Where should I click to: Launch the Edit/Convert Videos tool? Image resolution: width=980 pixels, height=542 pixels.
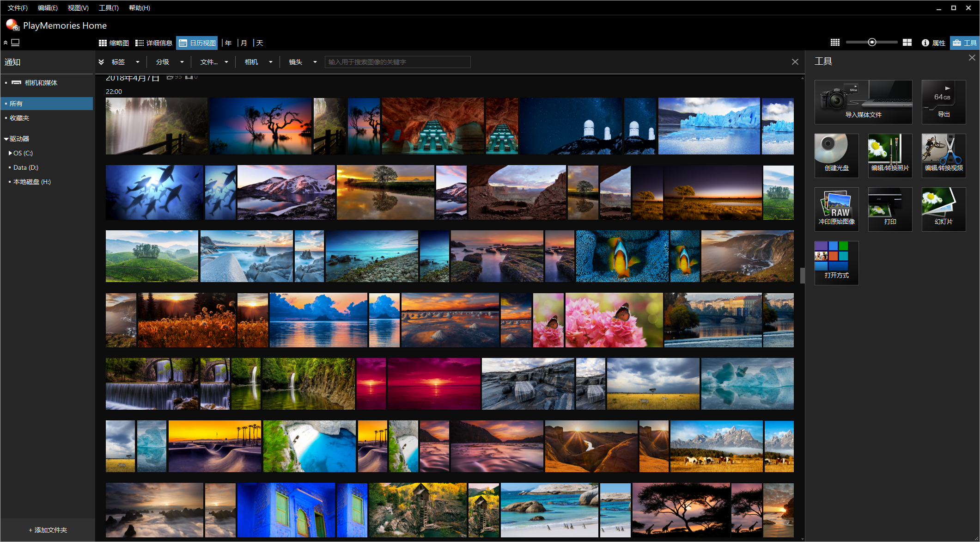tap(943, 155)
